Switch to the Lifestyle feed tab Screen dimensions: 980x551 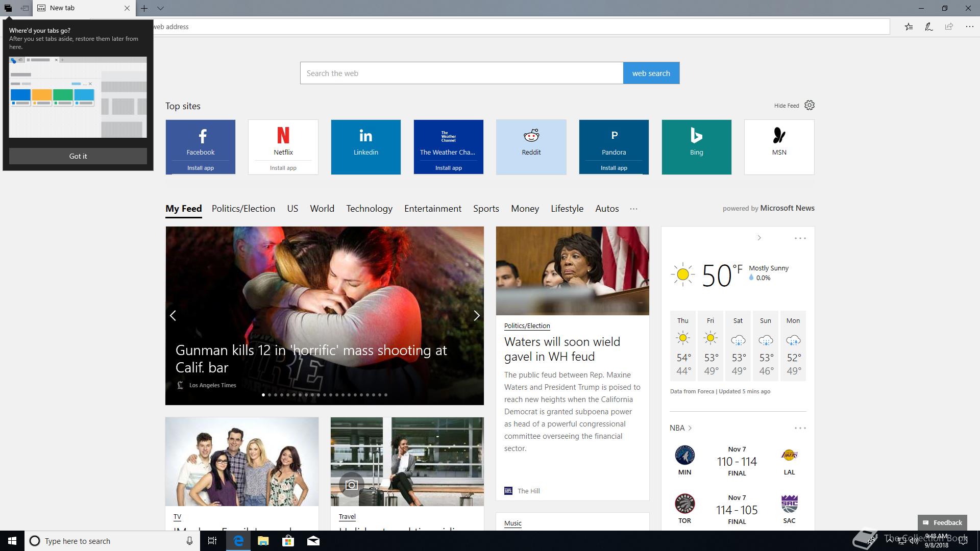567,209
